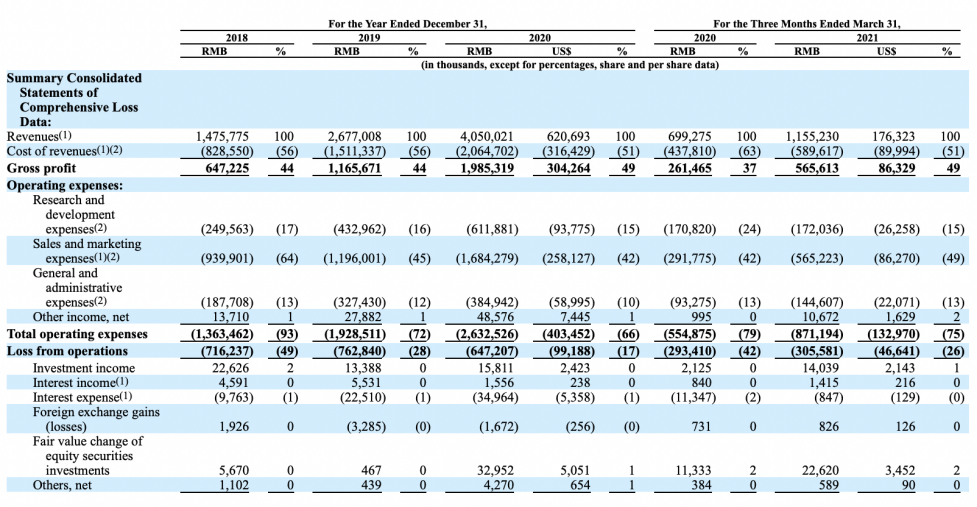
Task: Click Q1 2021 Revenues 1,155,230
Action: point(812,136)
